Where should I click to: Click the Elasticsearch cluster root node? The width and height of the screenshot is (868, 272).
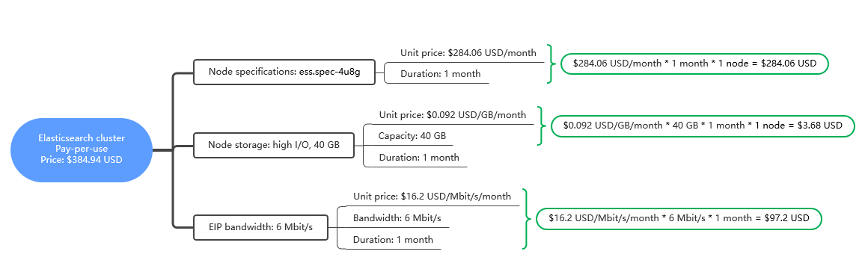82,149
